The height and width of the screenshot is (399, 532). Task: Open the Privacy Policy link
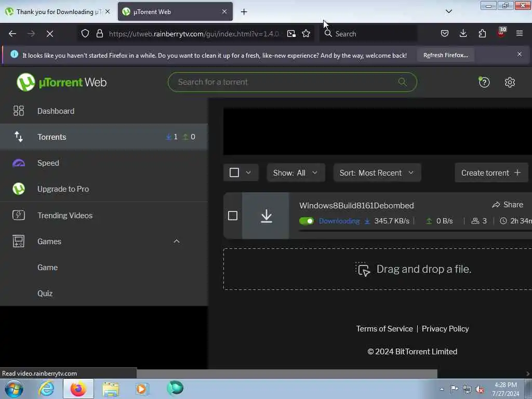(445, 328)
